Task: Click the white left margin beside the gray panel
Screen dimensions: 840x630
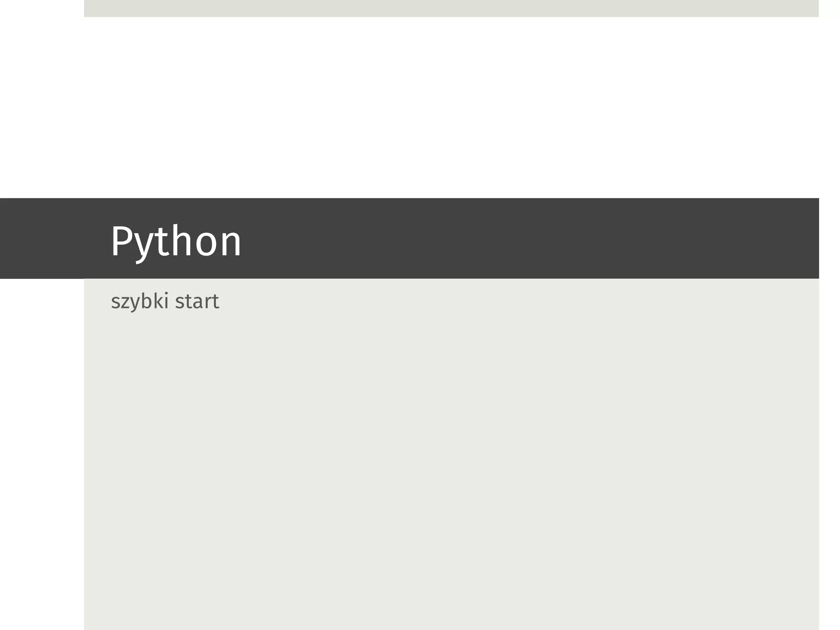Action: [41, 451]
